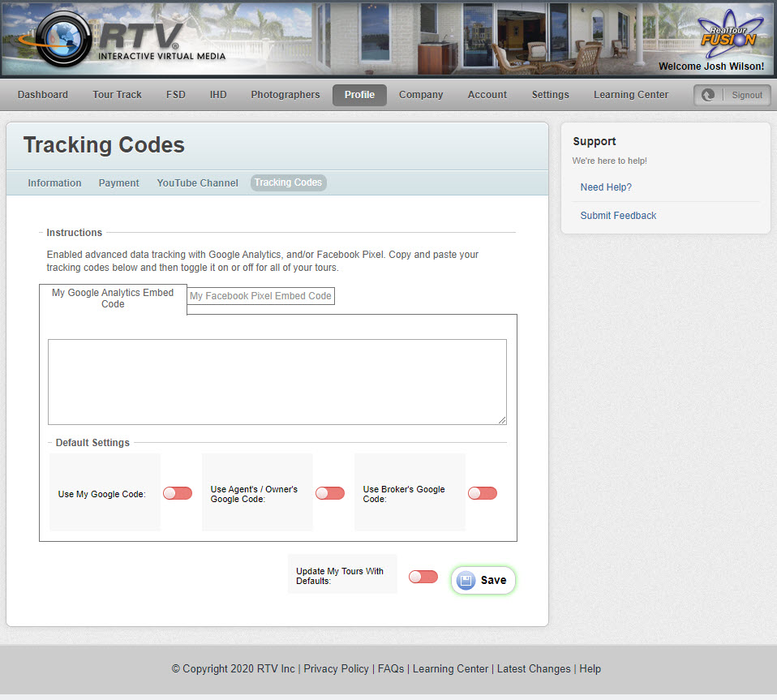Toggle Use My Google Code switch

[178, 493]
